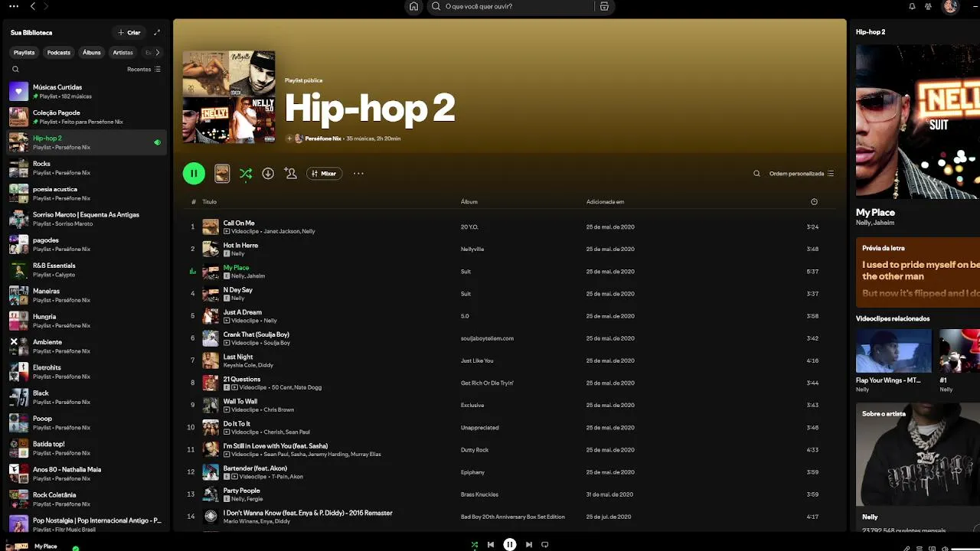This screenshot has height=551, width=980.
Task: Open poesia acustica playlist in library
Action: tap(86, 194)
